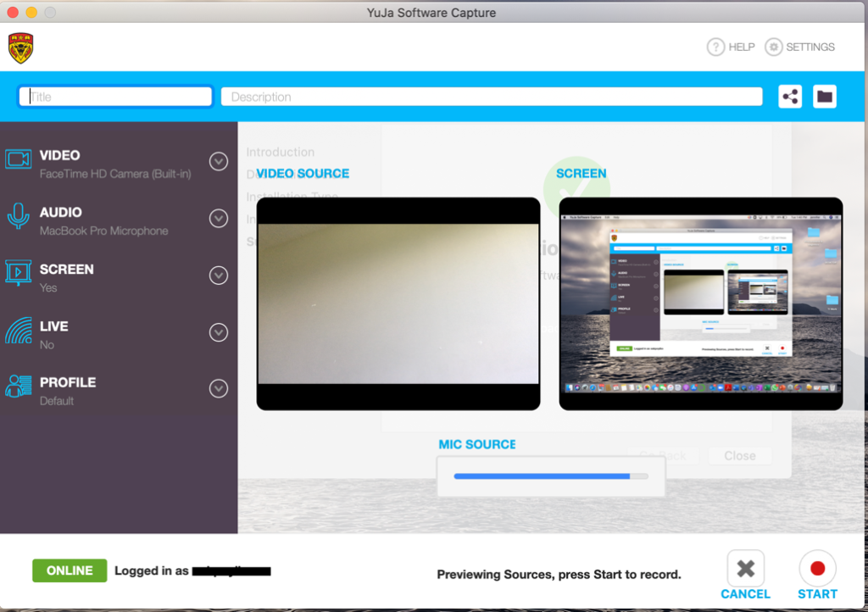
Task: Click the 'No' value under Live
Action: 47,345
